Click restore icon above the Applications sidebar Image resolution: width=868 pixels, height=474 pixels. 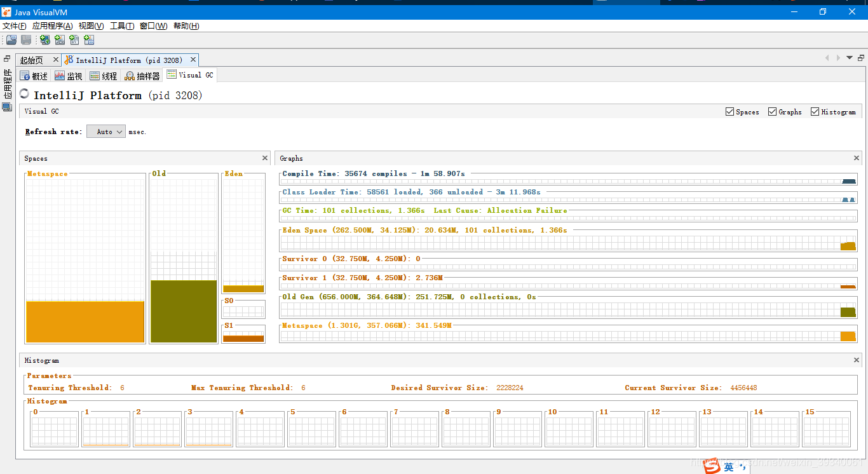click(7, 58)
